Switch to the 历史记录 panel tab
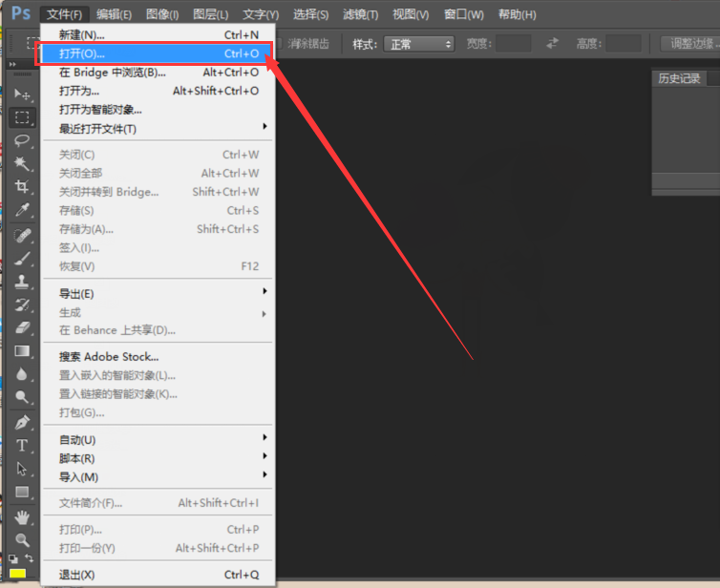The height and width of the screenshot is (588, 720). tap(679, 78)
